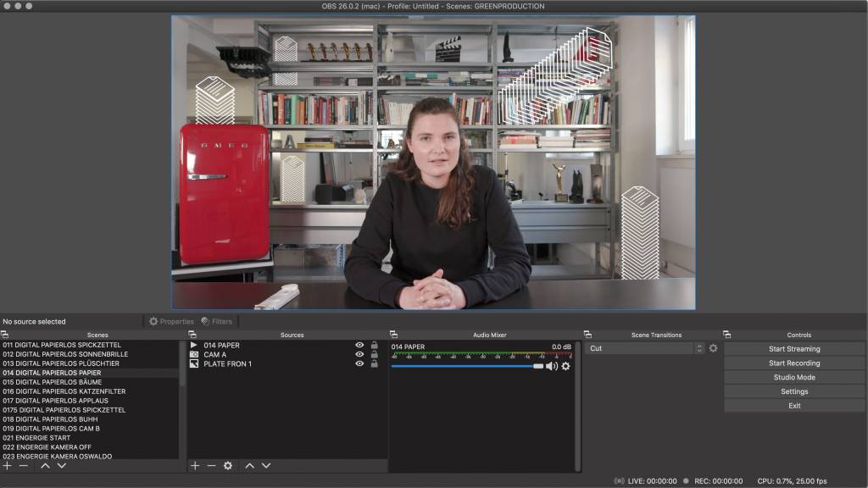
Task: Remove the selected scene with the minus icon
Action: click(x=24, y=466)
